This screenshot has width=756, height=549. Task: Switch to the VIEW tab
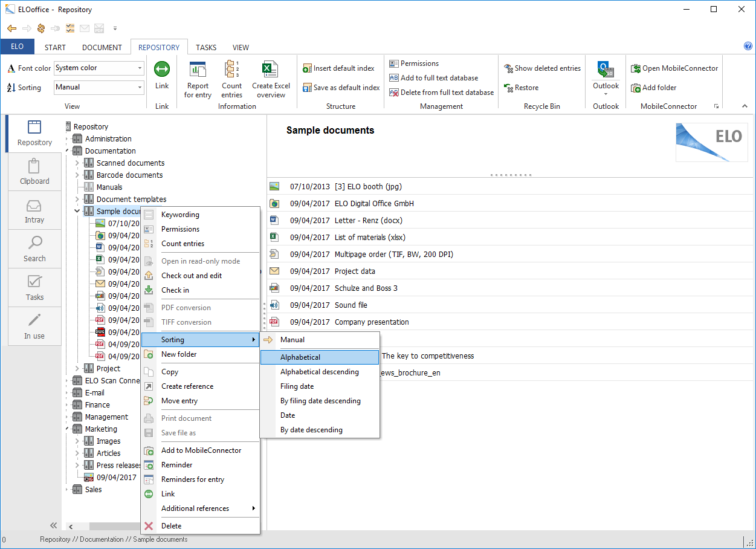(241, 47)
